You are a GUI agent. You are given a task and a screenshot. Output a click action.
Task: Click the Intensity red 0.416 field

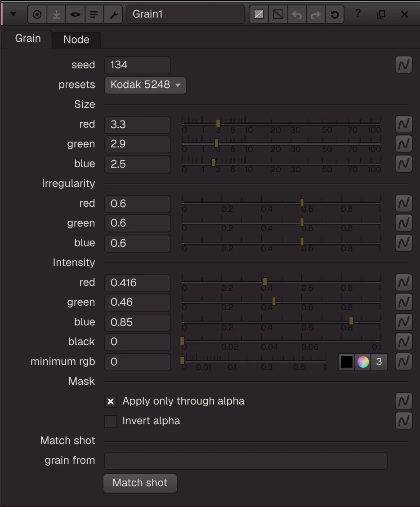[138, 283]
